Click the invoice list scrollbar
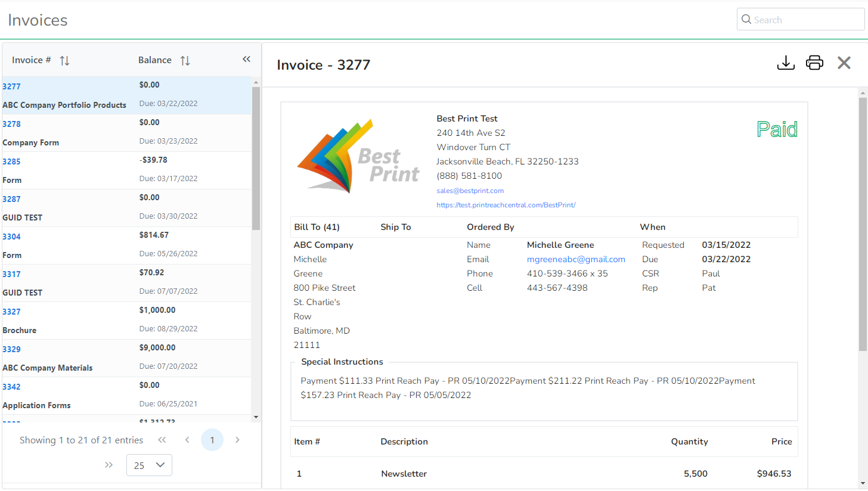The image size is (868, 491). click(x=256, y=159)
